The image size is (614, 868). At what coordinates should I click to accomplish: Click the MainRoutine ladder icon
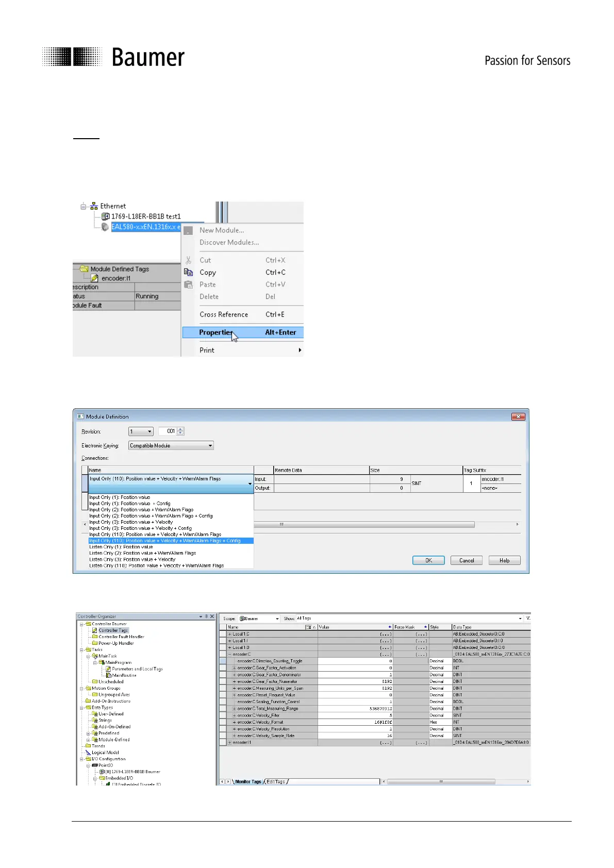[108, 675]
